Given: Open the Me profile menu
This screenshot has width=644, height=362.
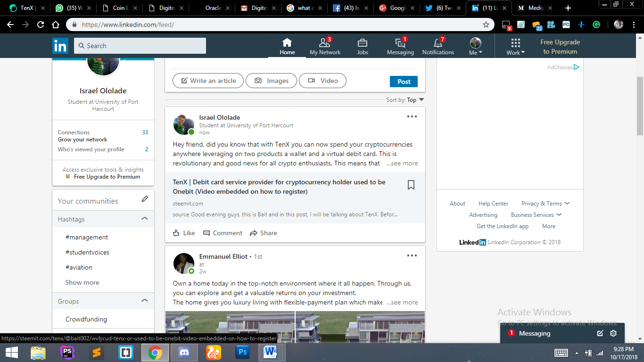Looking at the screenshot, I should pyautogui.click(x=476, y=47).
